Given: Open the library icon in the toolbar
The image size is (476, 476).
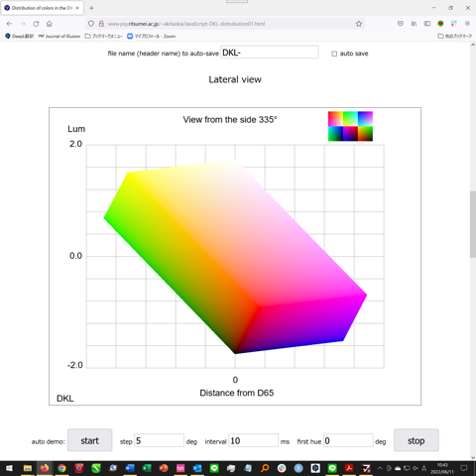Looking at the screenshot, I should 414,24.
